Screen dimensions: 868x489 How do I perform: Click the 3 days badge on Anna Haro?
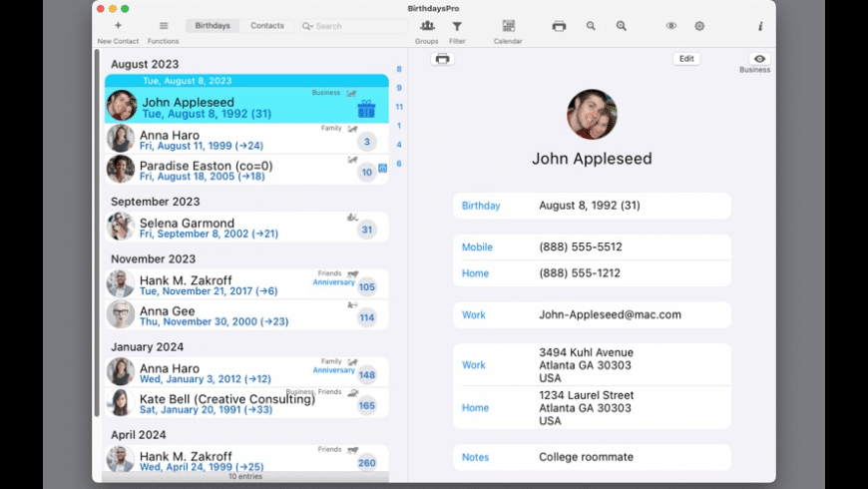(x=366, y=142)
